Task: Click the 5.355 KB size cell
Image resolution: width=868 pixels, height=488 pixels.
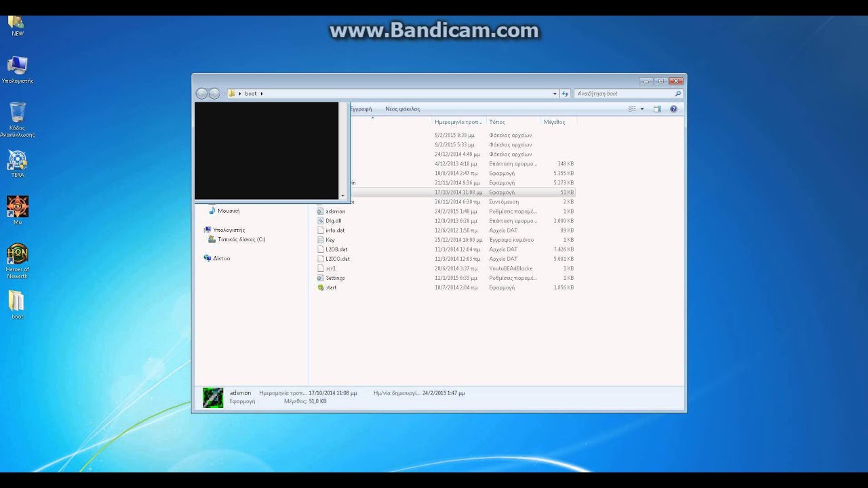Action: pos(563,174)
